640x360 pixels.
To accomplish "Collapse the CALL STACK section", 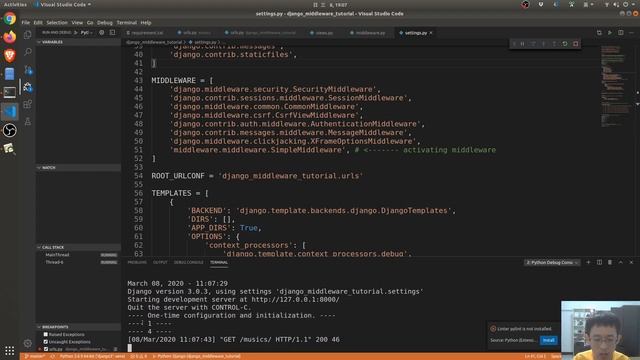I will click(x=78, y=247).
